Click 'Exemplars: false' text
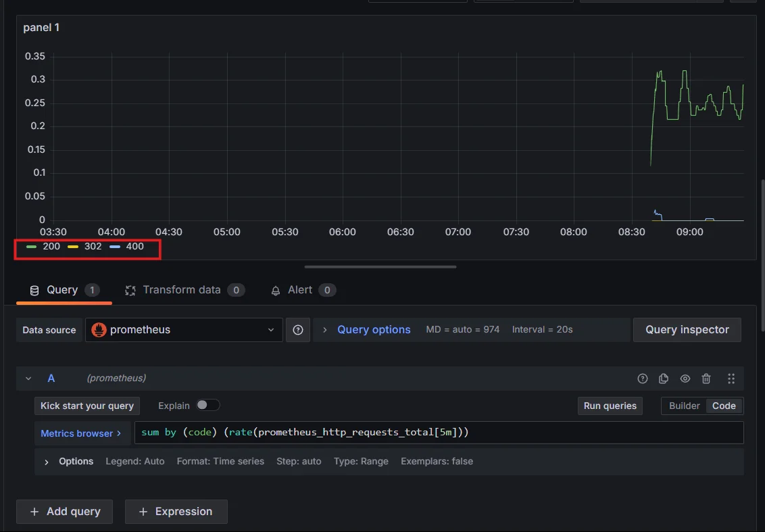765x532 pixels. coord(437,461)
